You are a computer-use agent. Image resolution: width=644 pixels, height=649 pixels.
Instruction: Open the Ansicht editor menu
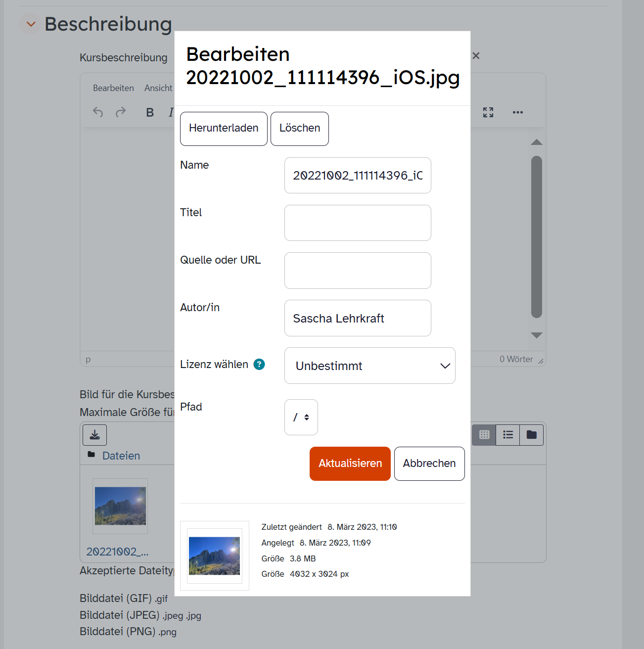pyautogui.click(x=158, y=88)
